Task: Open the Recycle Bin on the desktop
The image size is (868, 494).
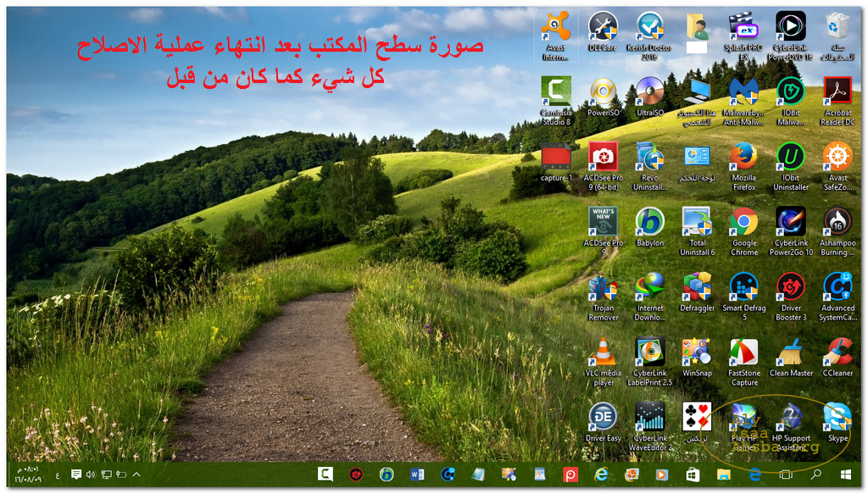Action: point(837,25)
